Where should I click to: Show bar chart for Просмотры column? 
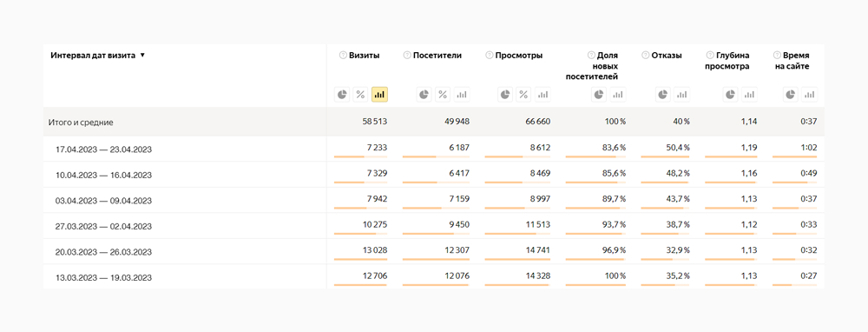pyautogui.click(x=543, y=95)
